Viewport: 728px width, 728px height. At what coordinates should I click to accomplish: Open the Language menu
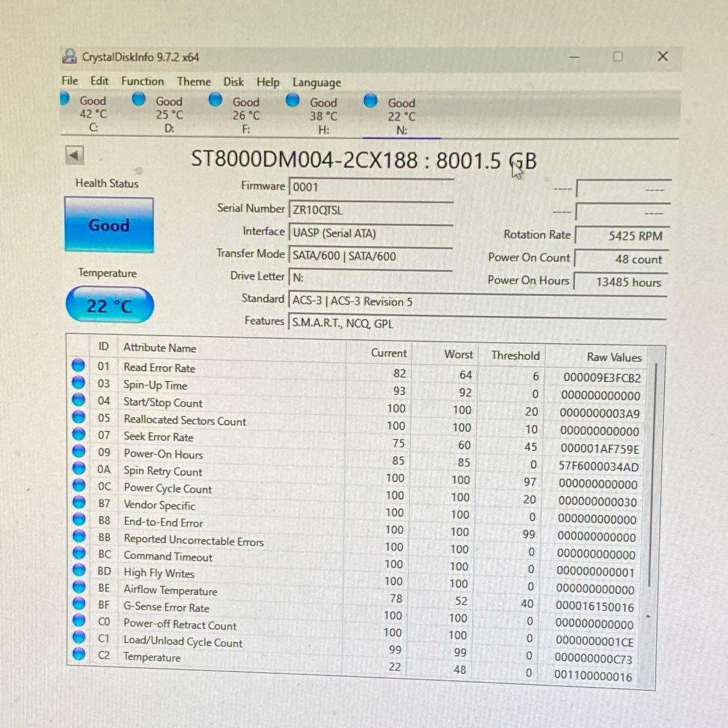(316, 82)
